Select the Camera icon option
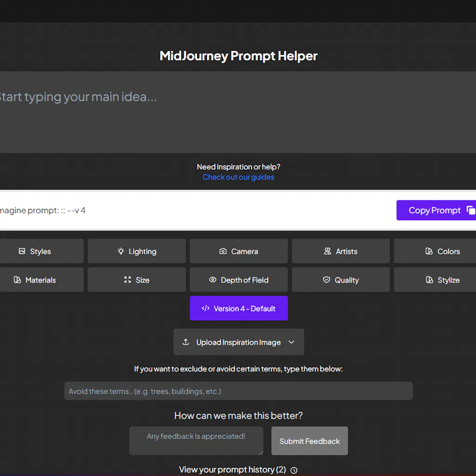 223,251
